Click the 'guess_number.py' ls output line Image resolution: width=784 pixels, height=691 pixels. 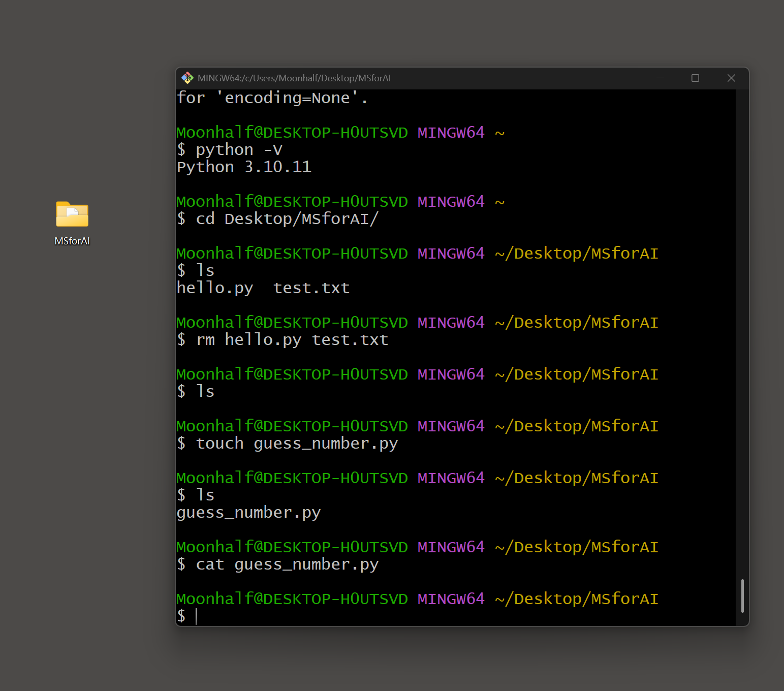point(248,513)
